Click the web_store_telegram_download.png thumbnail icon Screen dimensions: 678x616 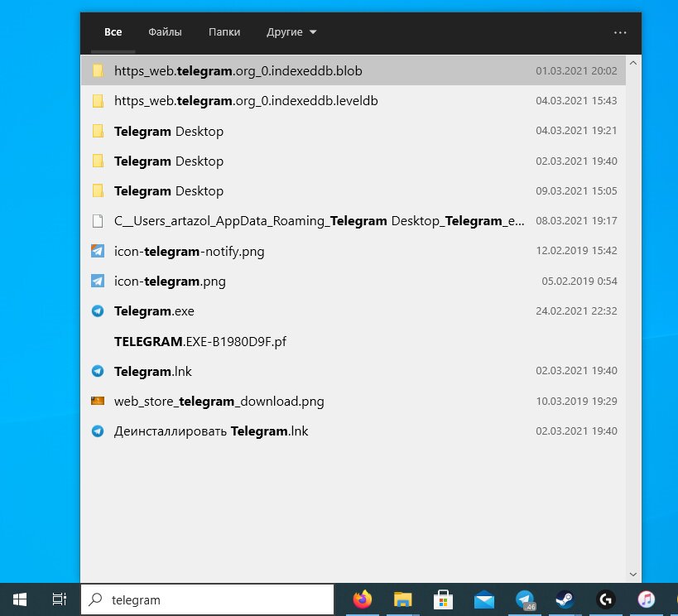click(x=98, y=401)
